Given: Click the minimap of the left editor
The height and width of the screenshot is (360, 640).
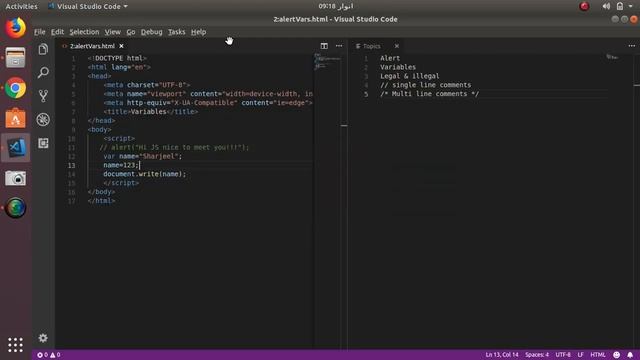Looking at the screenshot, I should click(326, 61).
